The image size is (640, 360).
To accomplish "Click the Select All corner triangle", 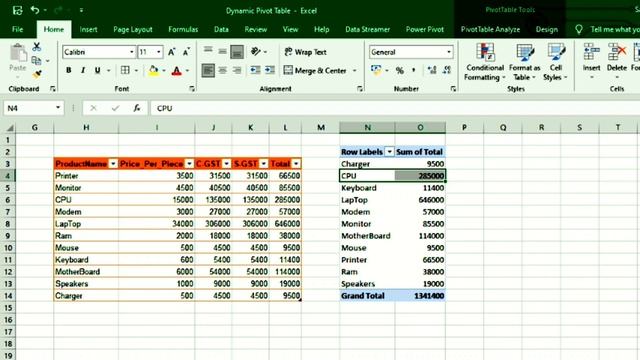I will 9,128.
